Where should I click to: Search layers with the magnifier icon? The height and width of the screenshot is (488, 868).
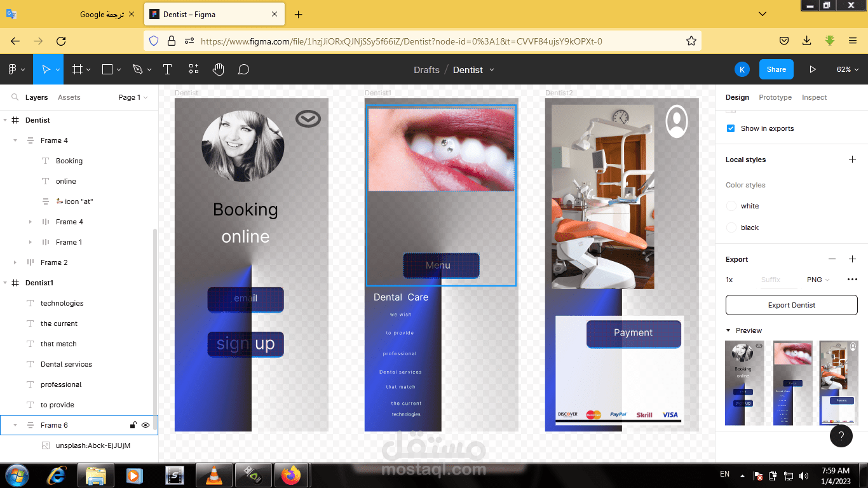[15, 97]
